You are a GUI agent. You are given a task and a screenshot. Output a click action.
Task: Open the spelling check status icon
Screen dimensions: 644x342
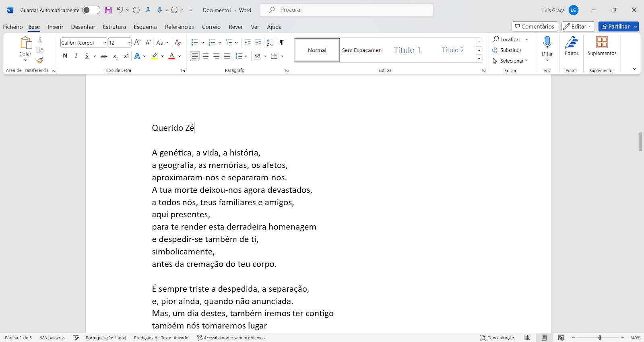coord(76,338)
